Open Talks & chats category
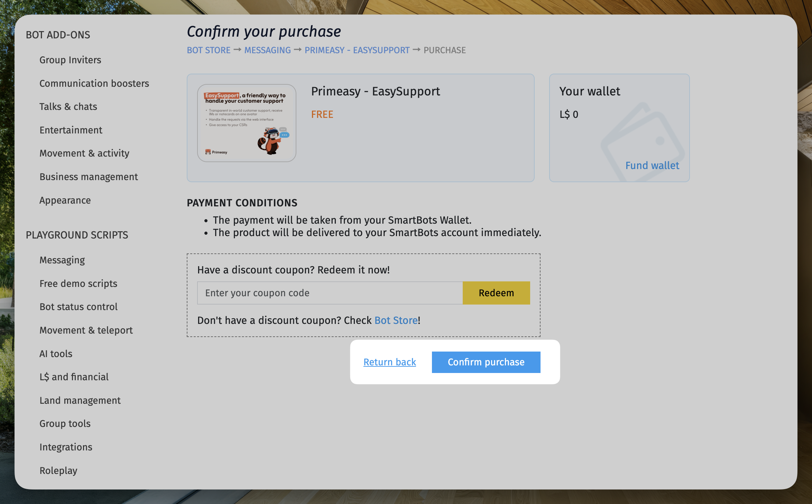This screenshot has height=504, width=812. (x=68, y=107)
